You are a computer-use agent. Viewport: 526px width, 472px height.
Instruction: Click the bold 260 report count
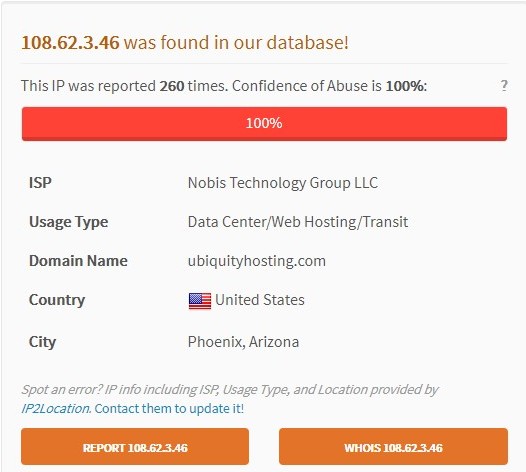pos(172,86)
